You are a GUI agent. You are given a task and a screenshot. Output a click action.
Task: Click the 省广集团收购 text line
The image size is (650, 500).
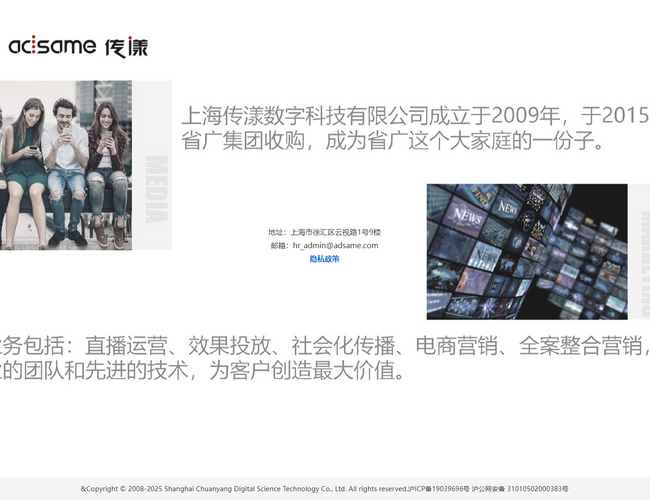(x=392, y=141)
